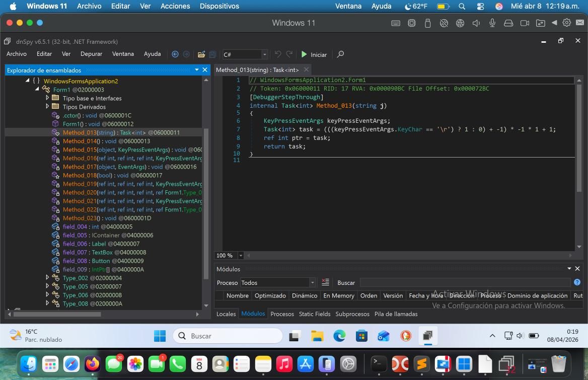Viewport: 588px width, 380px height.
Task: Open the language dropdown showing C#
Action: (264, 54)
